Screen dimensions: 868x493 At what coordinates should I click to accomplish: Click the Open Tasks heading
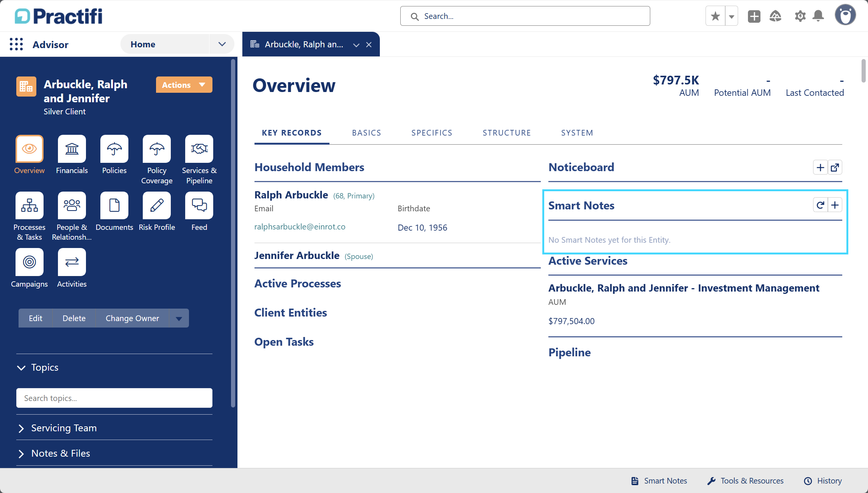tap(284, 342)
